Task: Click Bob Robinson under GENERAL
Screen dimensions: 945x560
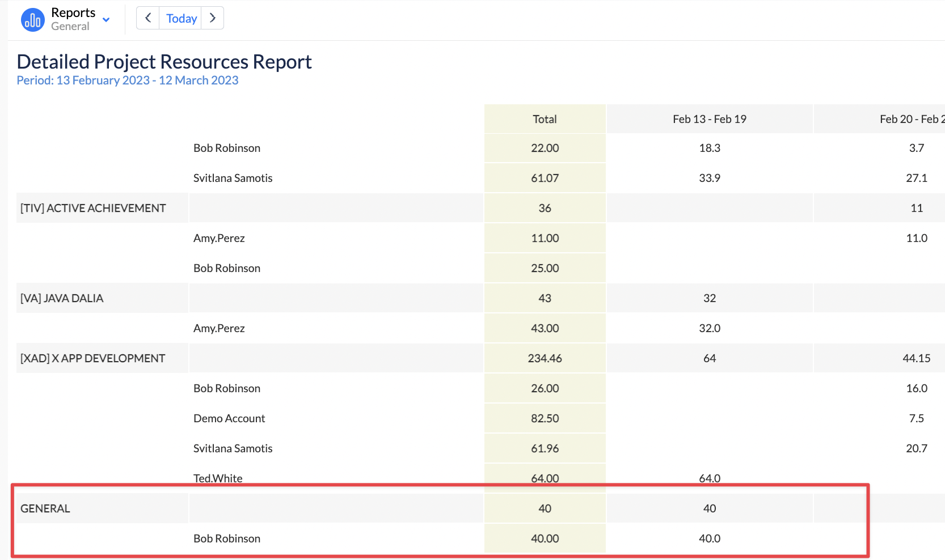Action: click(227, 538)
